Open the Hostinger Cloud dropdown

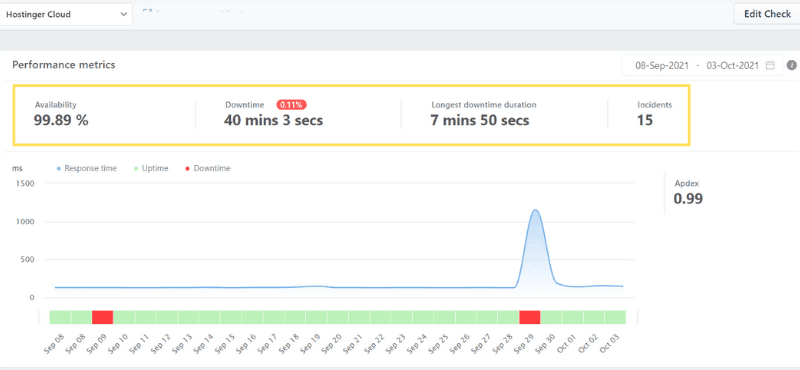(x=66, y=14)
